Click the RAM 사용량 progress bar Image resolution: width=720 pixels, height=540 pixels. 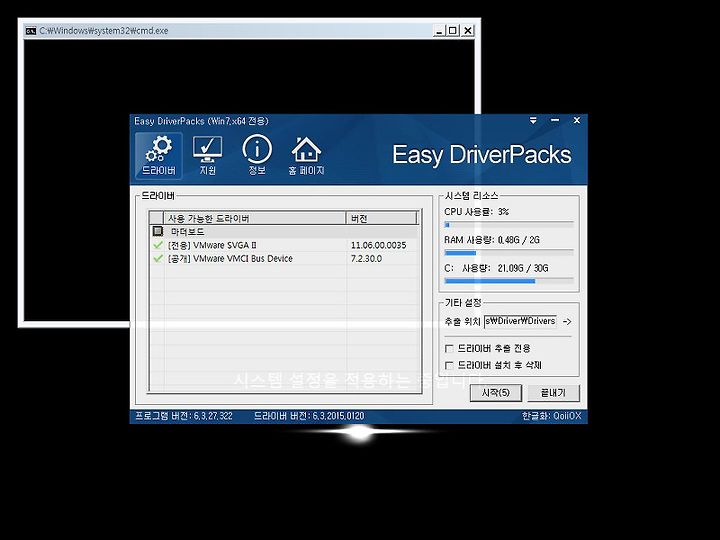[x=509, y=253]
